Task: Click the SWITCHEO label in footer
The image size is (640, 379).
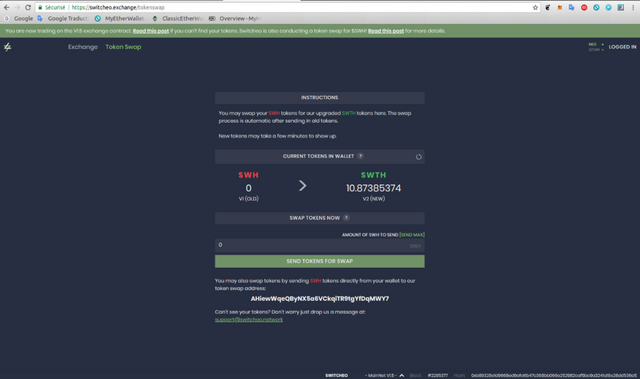Action: point(336,375)
